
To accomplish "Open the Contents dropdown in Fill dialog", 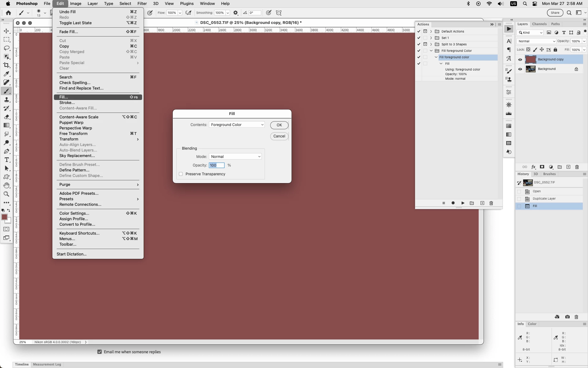I will pyautogui.click(x=237, y=125).
